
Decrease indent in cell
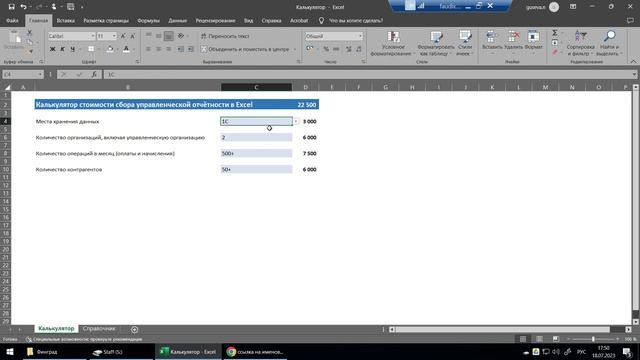(180, 49)
